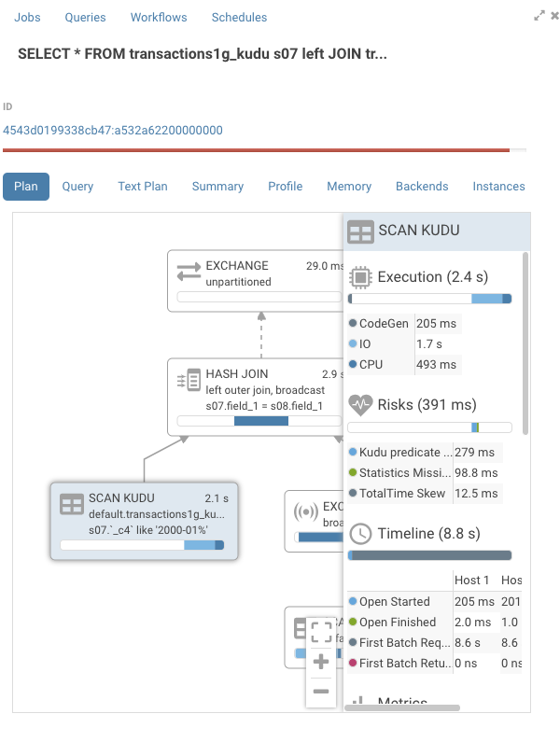Select the SCAN KUDU node in plan graph
Viewport: 560px width, 742px height.
tap(145, 521)
